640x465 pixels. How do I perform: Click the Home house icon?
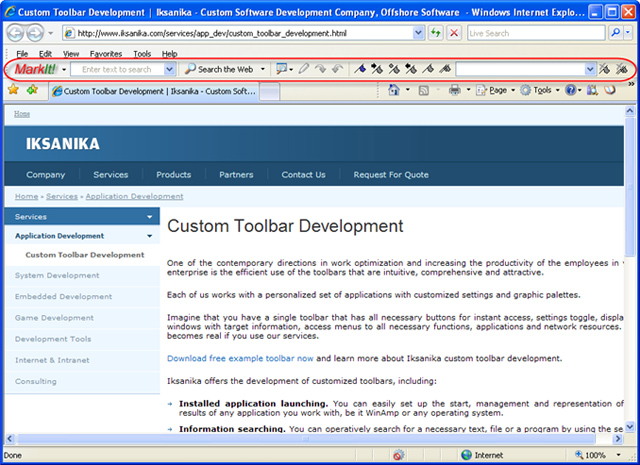point(394,90)
